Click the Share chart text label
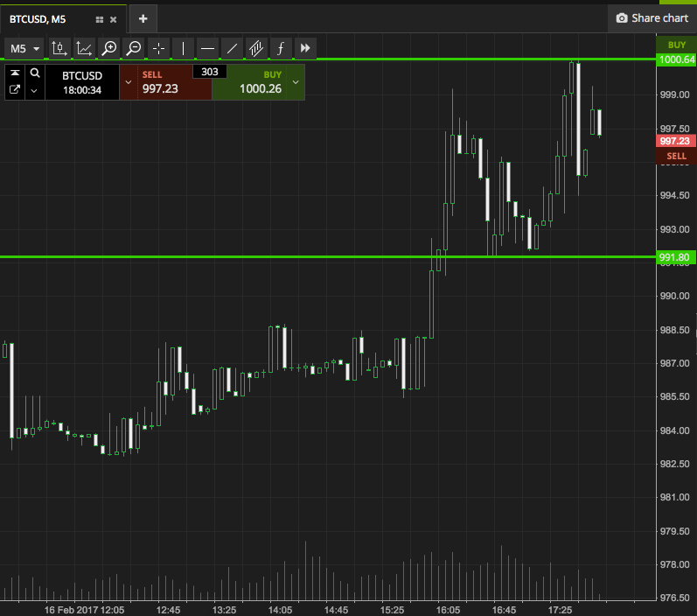The width and height of the screenshot is (697, 616). tap(659, 18)
